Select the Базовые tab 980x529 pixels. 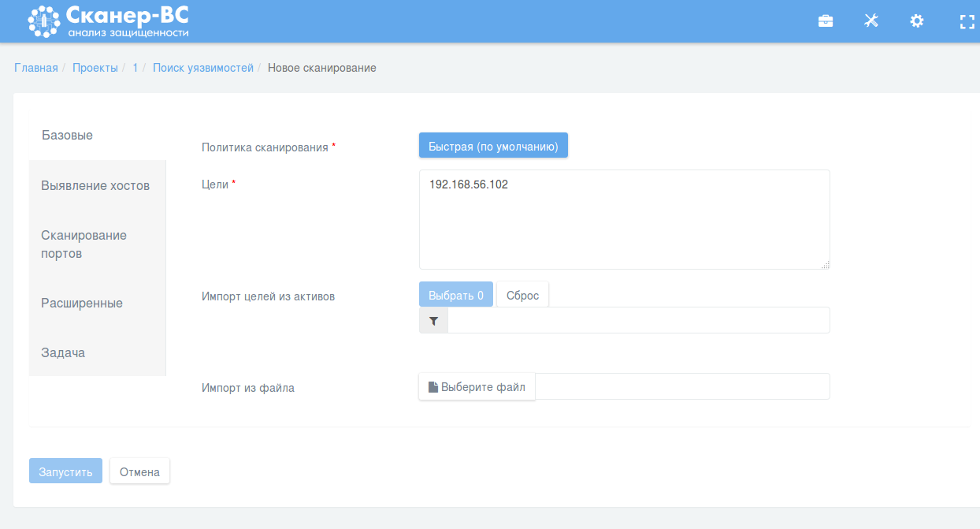pyautogui.click(x=98, y=136)
